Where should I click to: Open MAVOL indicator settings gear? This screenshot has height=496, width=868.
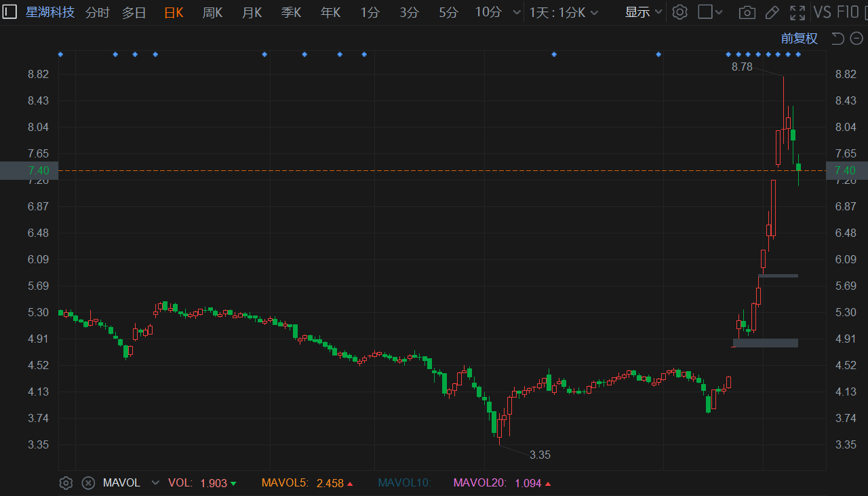point(66,483)
